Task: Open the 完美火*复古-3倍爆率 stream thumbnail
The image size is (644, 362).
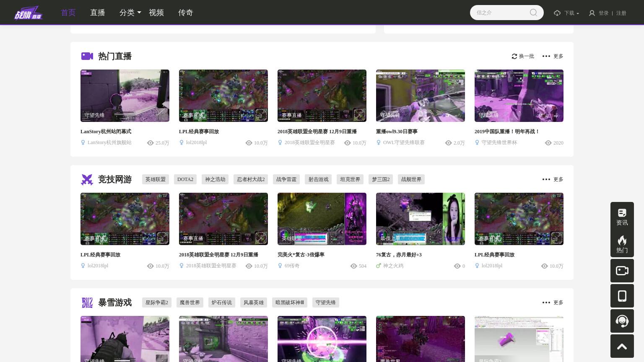Action: pos(322,219)
